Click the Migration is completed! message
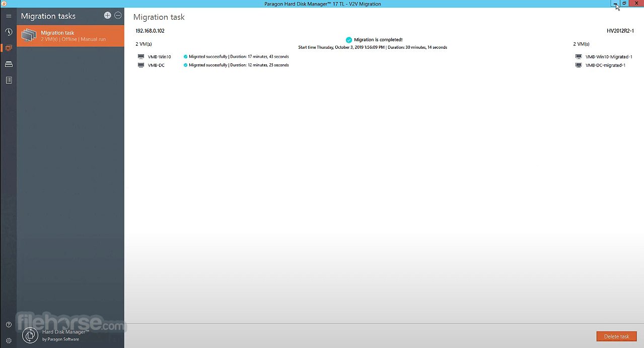644x348 pixels. click(x=378, y=40)
